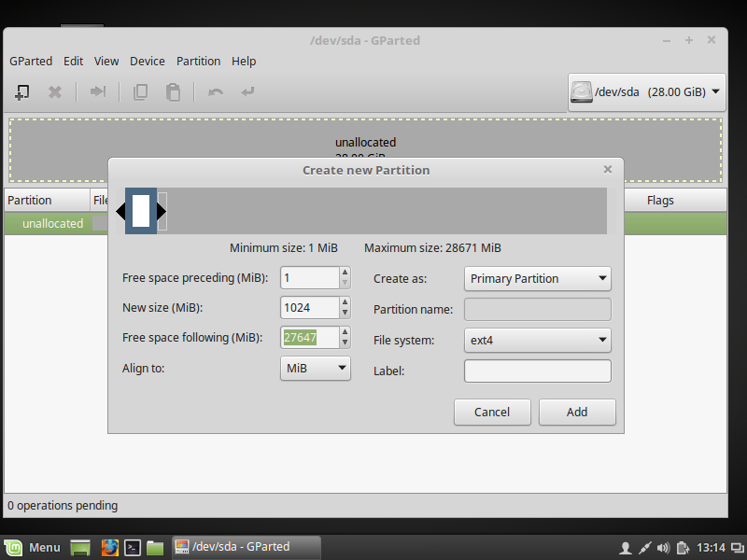Open the Device menu
747x560 pixels.
[x=148, y=61]
